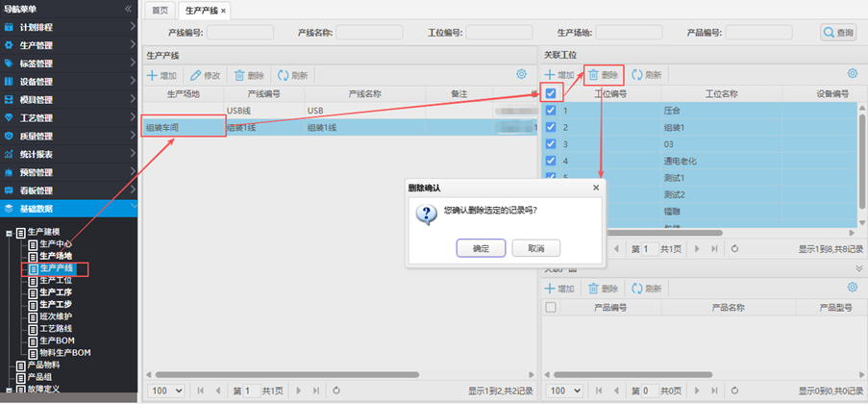
Task: Click the 预警管理 alarm icon
Action: coord(9,172)
